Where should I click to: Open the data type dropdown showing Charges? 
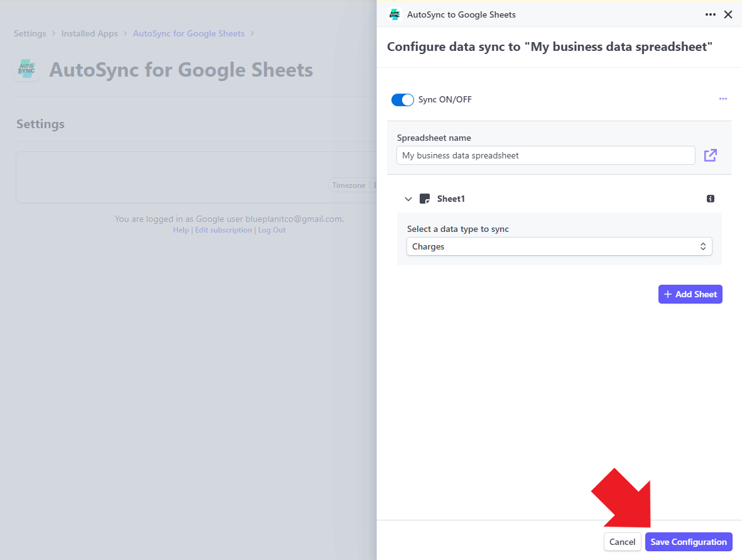point(559,246)
